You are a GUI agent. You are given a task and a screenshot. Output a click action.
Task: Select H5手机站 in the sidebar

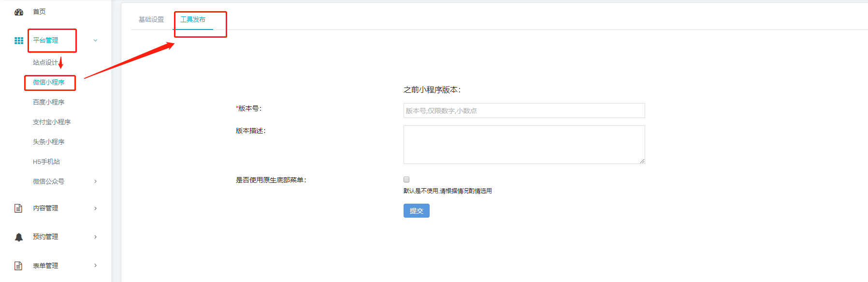coord(46,162)
